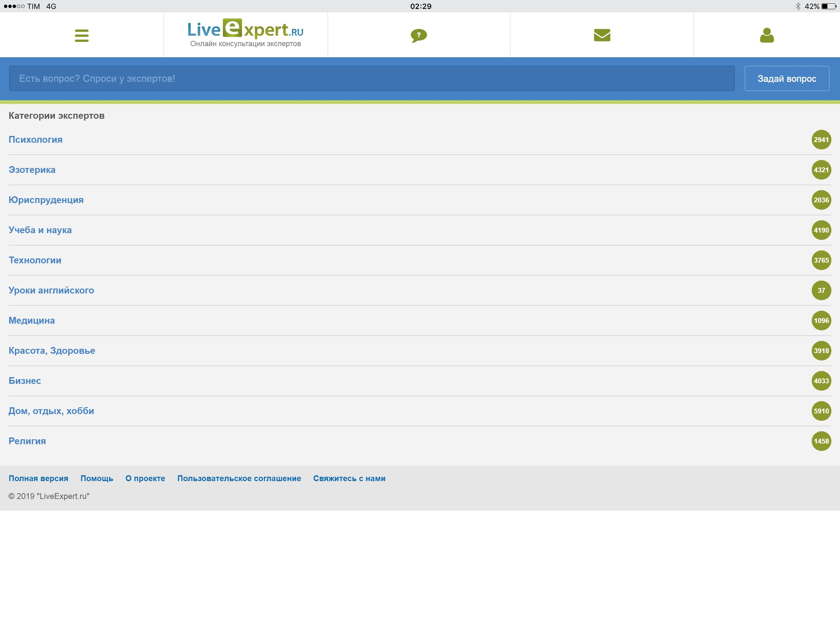Open 'Пользовательское соглашение' footer link
Screen dimensions: 840x630
coord(239,478)
